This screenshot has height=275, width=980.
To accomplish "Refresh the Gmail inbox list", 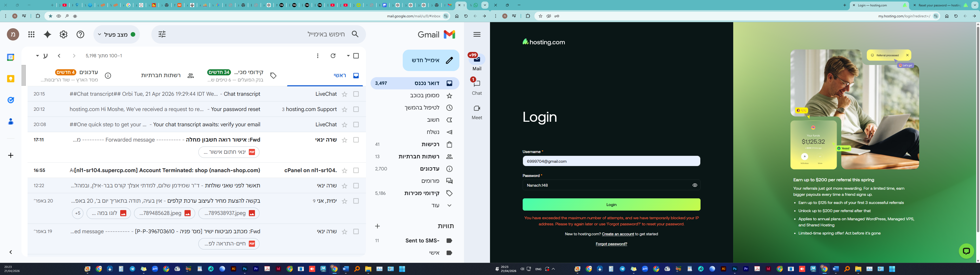I will tap(333, 56).
